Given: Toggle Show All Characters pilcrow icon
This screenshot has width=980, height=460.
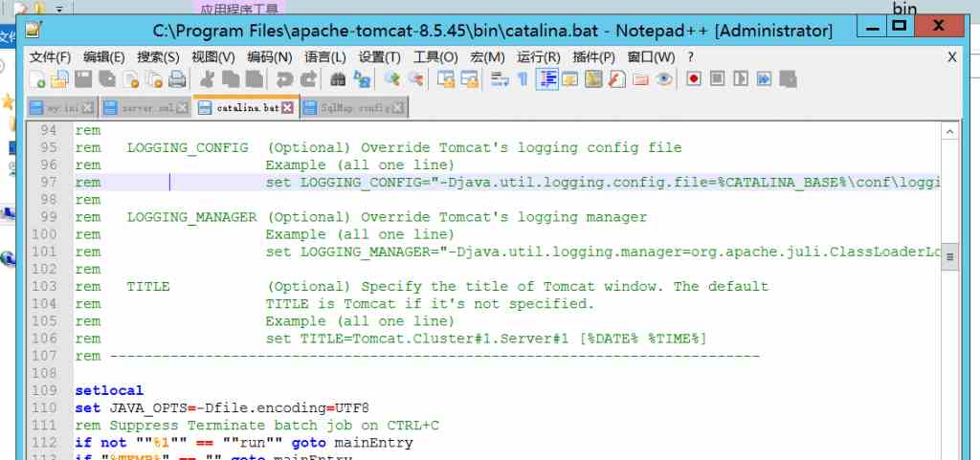Looking at the screenshot, I should point(523,79).
